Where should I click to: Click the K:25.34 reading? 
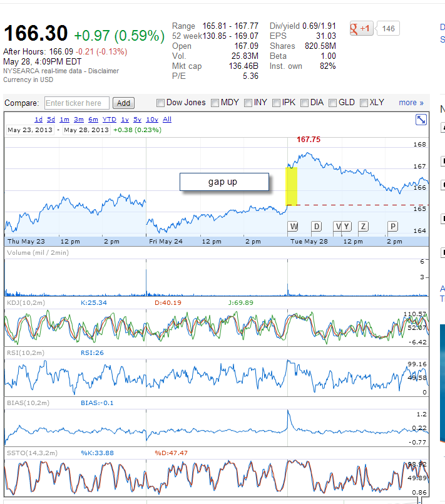pyautogui.click(x=94, y=303)
